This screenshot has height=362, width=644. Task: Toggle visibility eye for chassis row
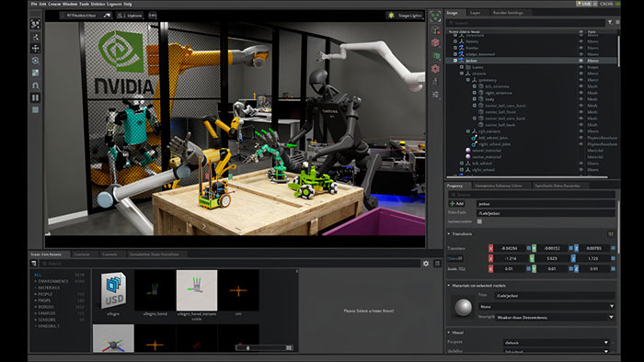tap(581, 74)
